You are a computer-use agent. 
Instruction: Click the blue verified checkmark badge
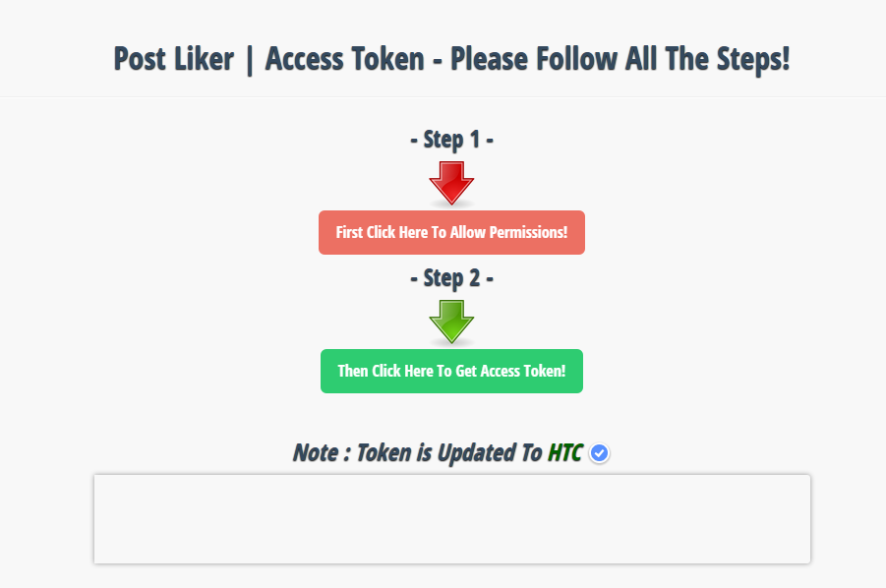[599, 453]
